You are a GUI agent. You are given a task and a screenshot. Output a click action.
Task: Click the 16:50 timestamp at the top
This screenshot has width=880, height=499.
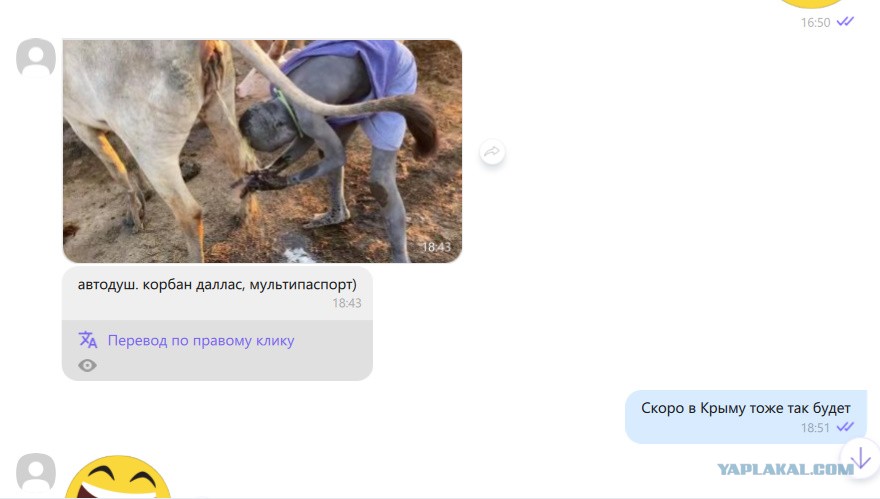815,22
